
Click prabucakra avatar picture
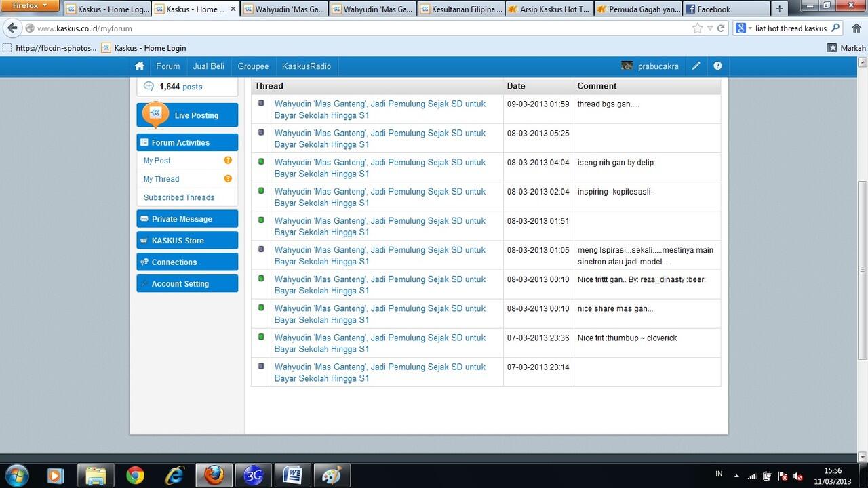point(627,66)
